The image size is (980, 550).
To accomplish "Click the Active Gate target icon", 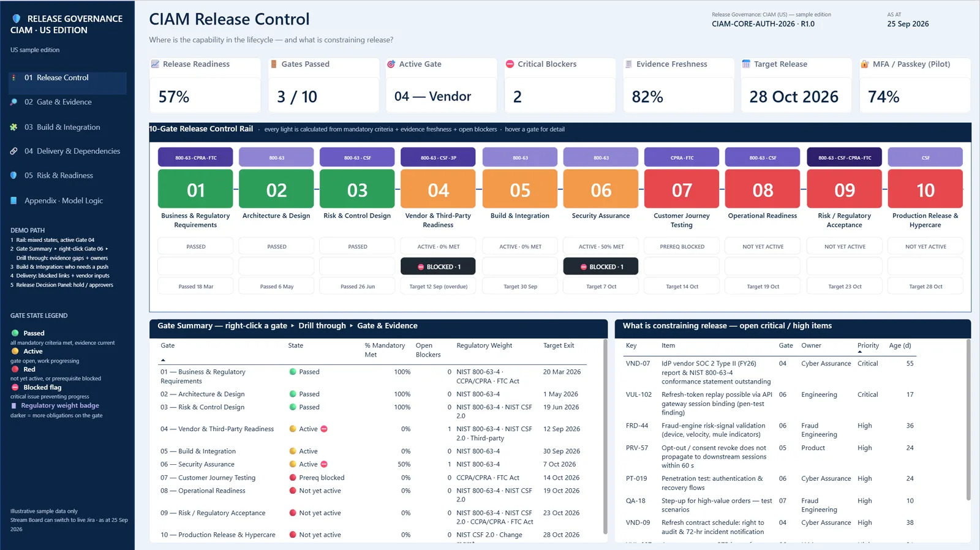I will pyautogui.click(x=391, y=64).
